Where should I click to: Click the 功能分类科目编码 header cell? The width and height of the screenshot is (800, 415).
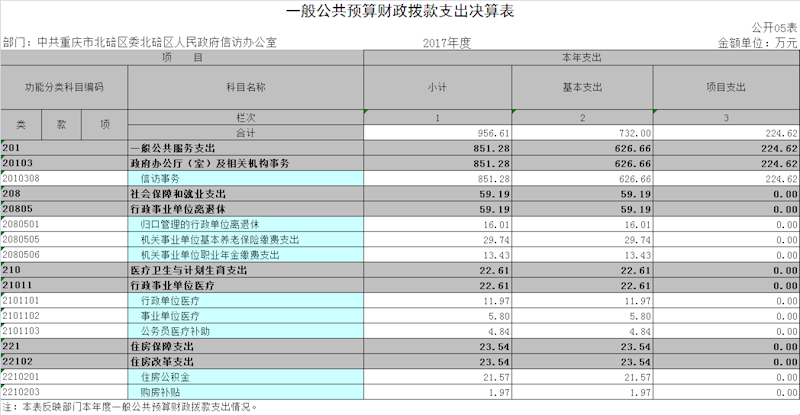pos(64,88)
